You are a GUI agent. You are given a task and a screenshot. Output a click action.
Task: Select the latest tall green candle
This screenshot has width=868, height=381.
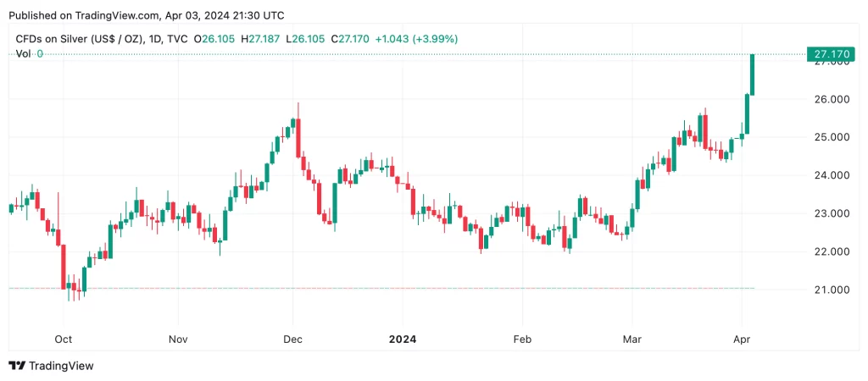[753, 75]
